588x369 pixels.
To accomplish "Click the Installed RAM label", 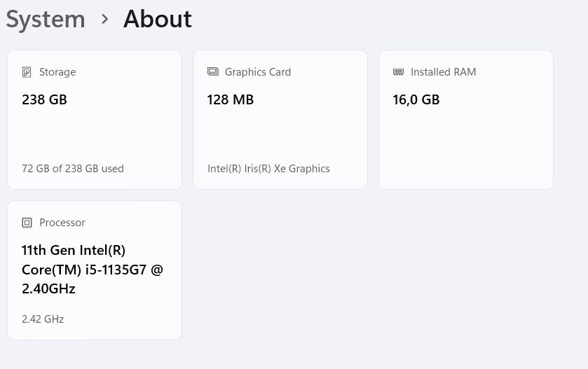I will coord(443,72).
